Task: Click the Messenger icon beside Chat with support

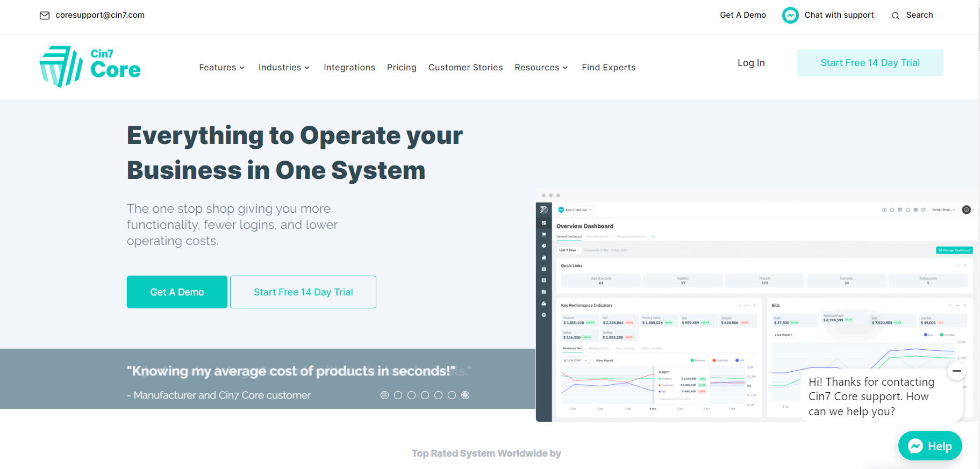Action: point(790,15)
